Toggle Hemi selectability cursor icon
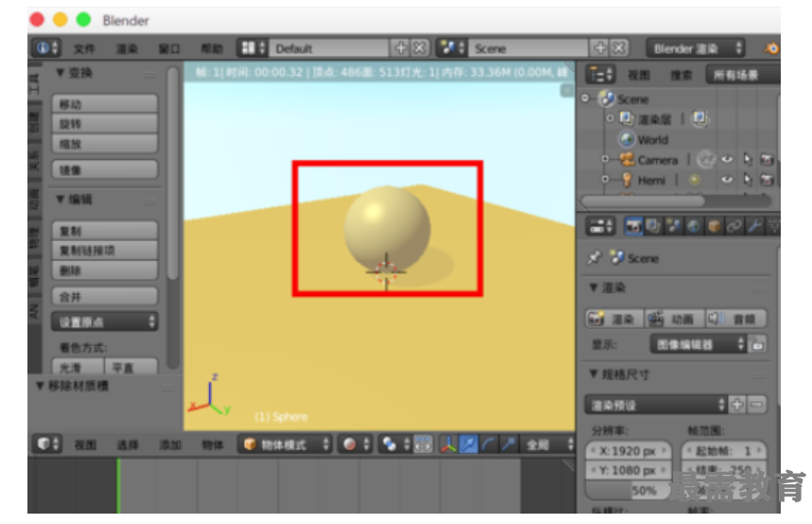The image size is (812, 524). (x=748, y=180)
